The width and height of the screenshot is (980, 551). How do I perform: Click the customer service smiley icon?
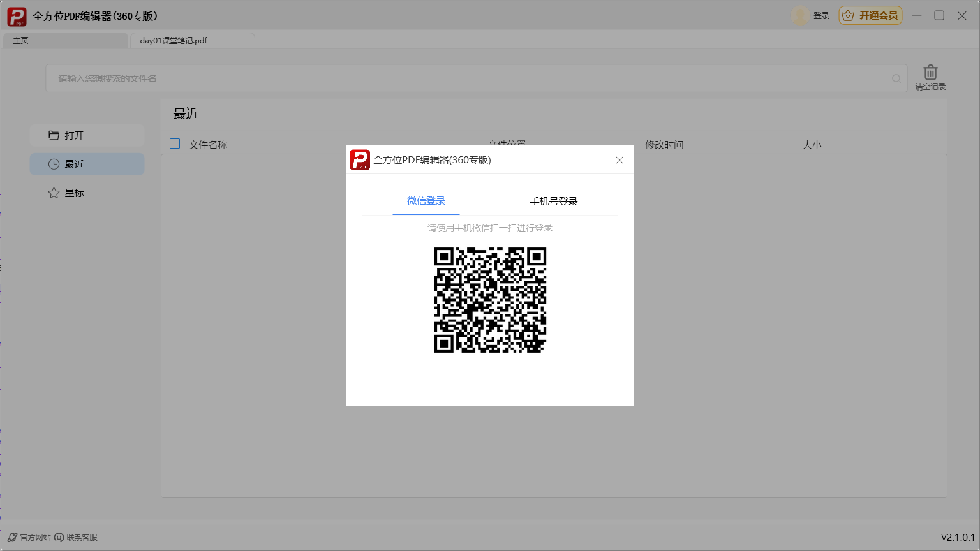[x=59, y=538]
